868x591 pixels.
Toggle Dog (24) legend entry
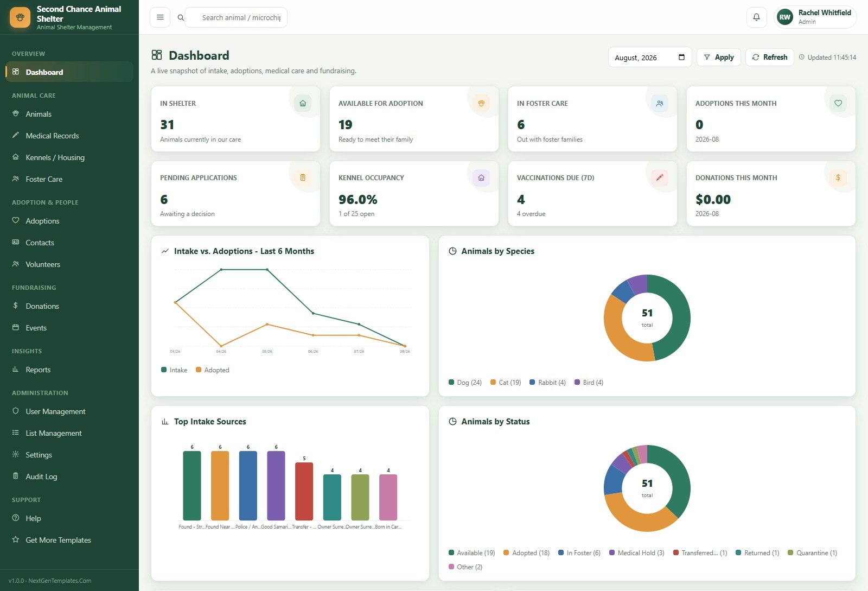click(x=465, y=383)
